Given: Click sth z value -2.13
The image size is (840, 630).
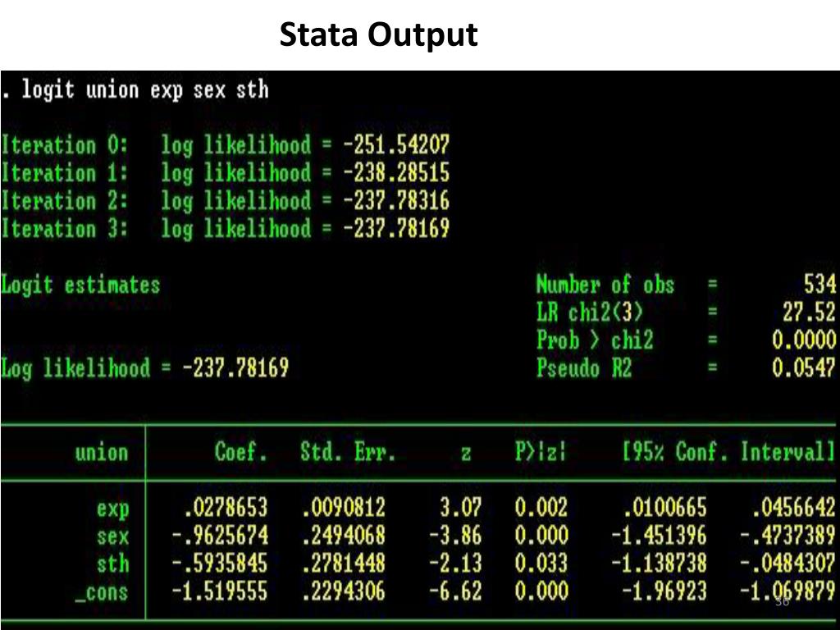Looking at the screenshot, I should 455,564.
